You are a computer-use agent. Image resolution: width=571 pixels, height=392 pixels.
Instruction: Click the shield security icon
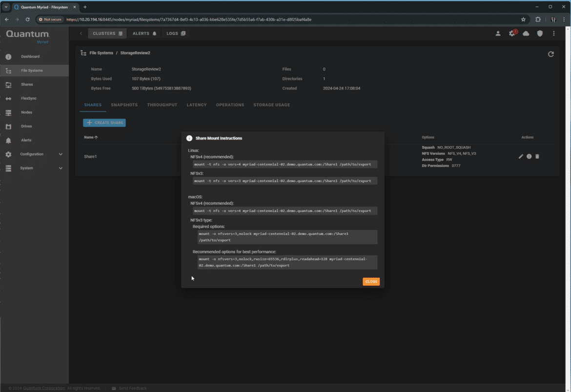540,34
